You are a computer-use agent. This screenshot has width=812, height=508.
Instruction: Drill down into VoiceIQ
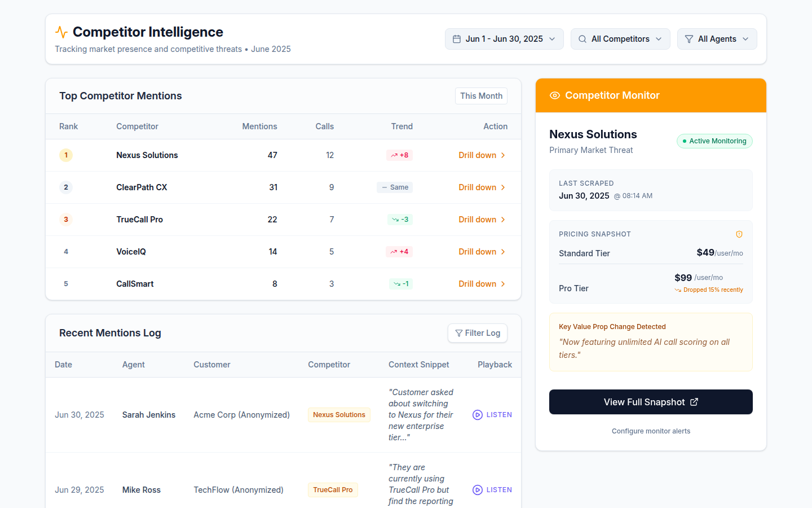(483, 252)
